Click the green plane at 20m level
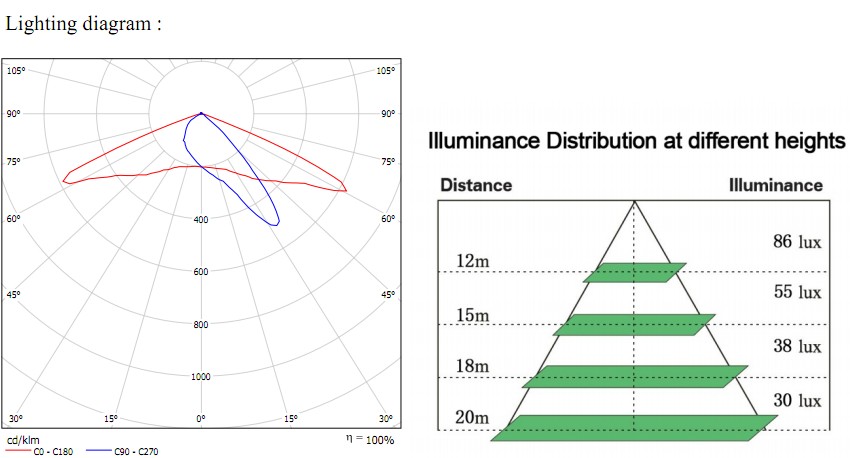Image resolution: width=850 pixels, height=458 pixels. (x=634, y=428)
